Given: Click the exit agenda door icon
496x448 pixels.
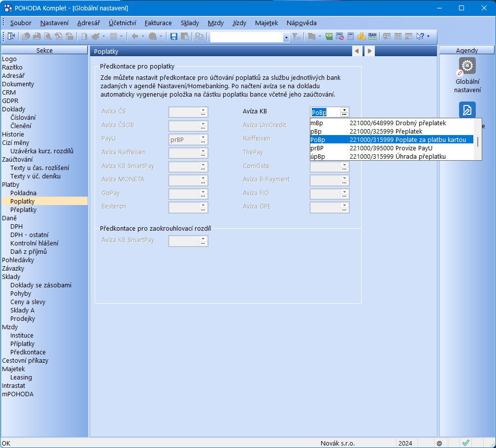Looking at the screenshot, I should tap(11, 36).
